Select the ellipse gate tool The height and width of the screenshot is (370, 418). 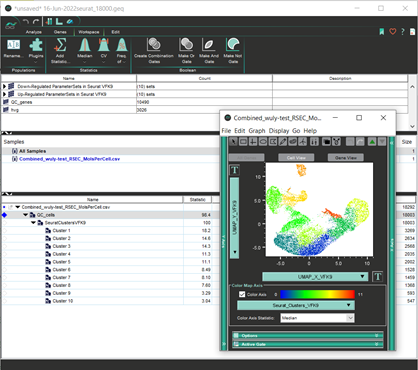[263, 142]
